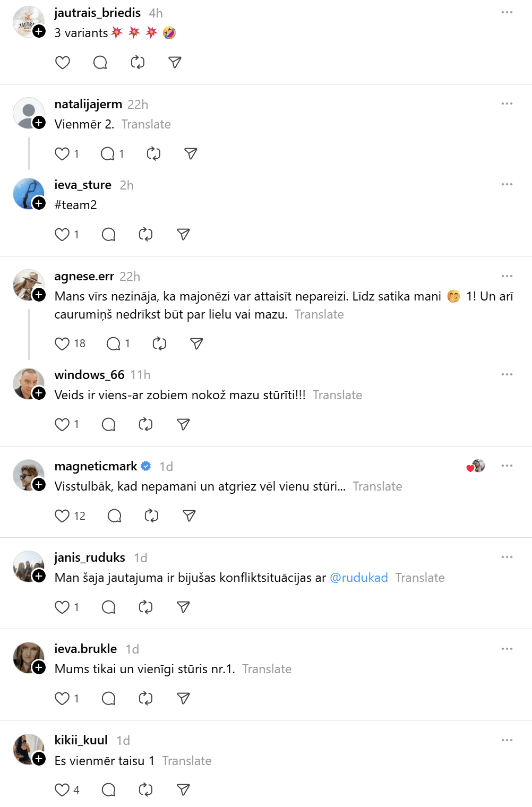Share ieva.brukle's comment via send icon
This screenshot has width=532, height=807.
[183, 699]
